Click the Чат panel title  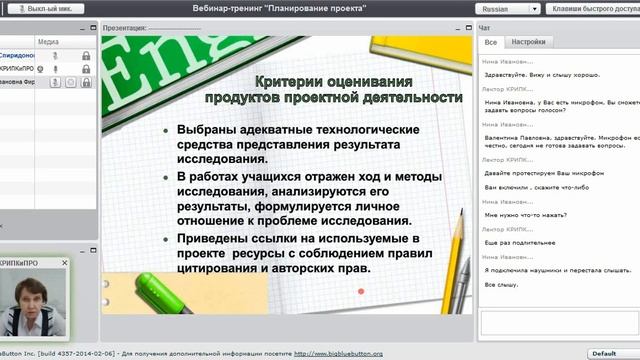pos(484,28)
